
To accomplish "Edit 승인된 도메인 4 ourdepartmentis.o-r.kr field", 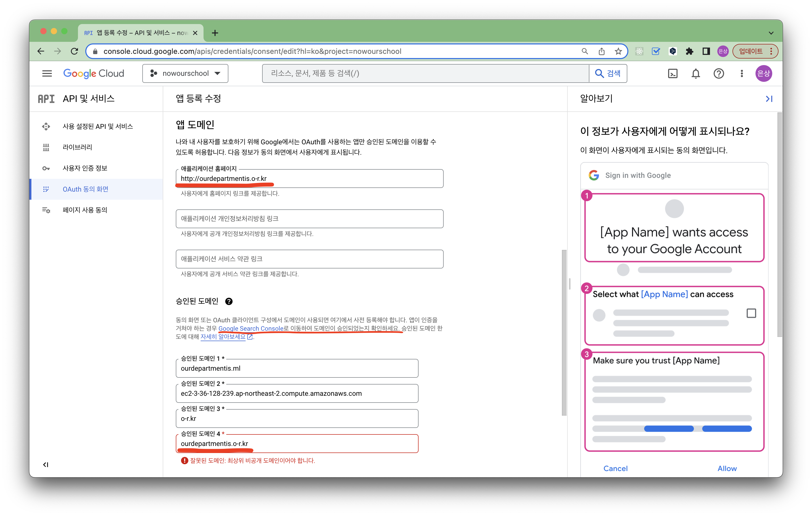I will click(297, 444).
